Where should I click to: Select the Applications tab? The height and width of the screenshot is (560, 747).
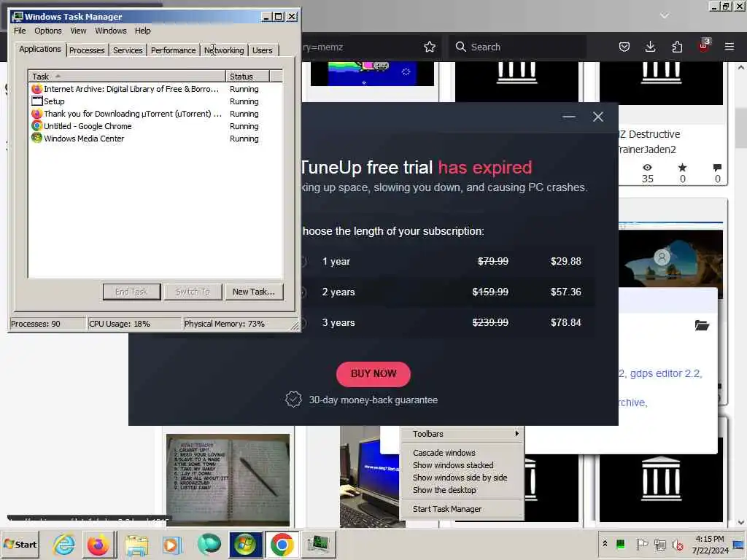click(x=40, y=49)
